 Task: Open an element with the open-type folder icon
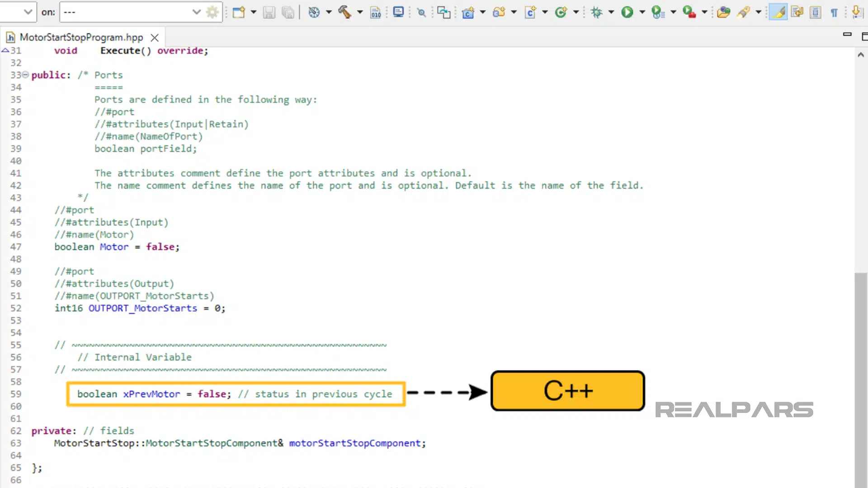pos(723,12)
